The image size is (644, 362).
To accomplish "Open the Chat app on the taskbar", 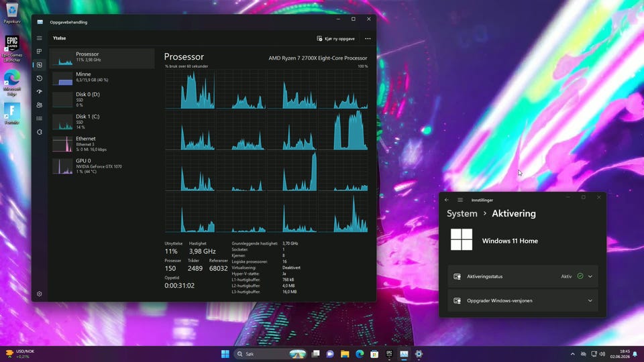I will click(330, 354).
